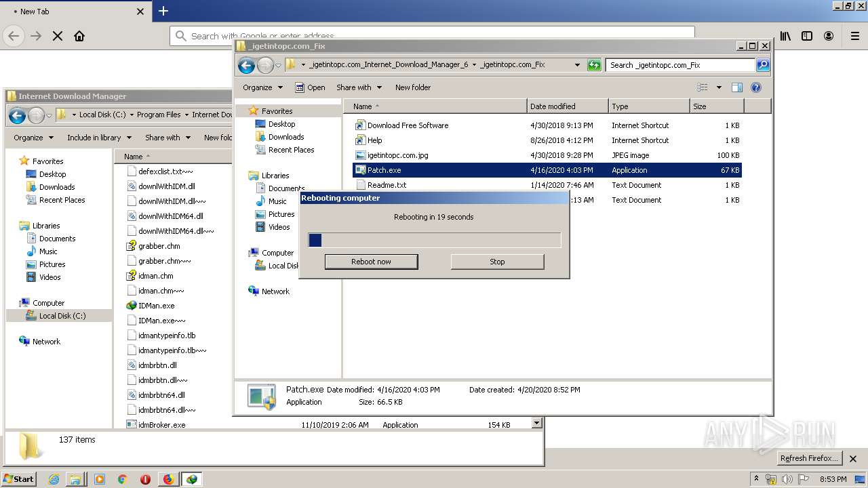Screen dimensions: 868x488
Task: Click the search magnifier icon in Fix window
Action: pos(763,65)
